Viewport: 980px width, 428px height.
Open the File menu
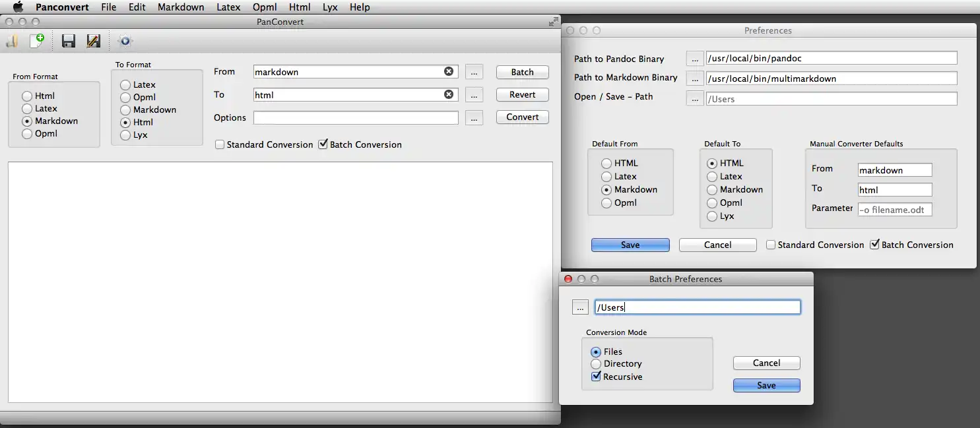[x=109, y=7]
